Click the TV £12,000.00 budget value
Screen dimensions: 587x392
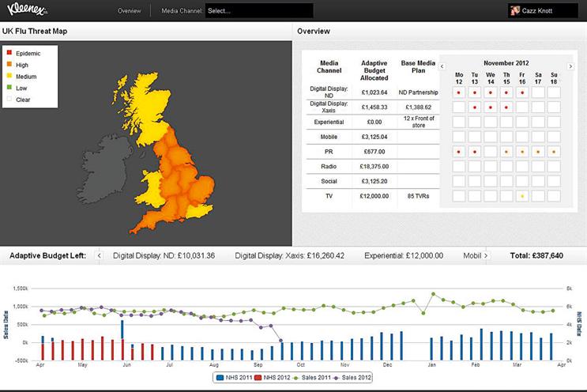click(374, 196)
